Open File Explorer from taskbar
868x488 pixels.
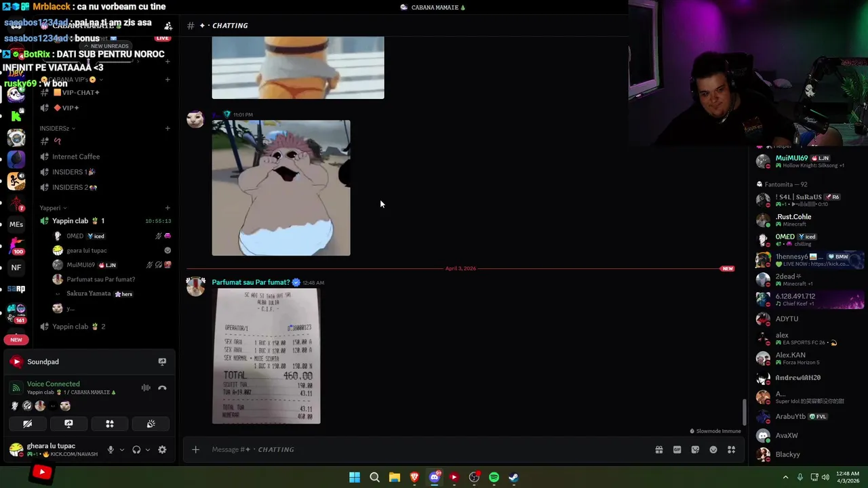pos(394,477)
